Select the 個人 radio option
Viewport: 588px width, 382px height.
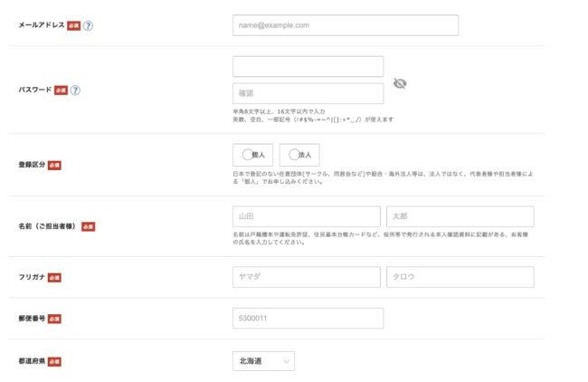[252, 155]
